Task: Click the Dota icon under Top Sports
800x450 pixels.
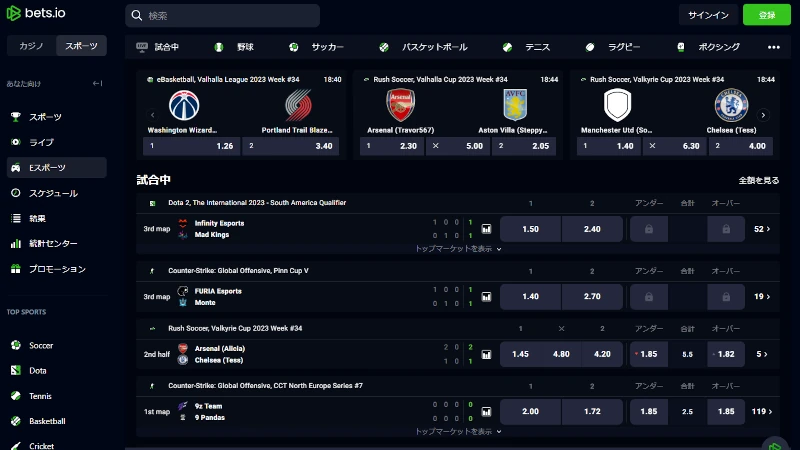Action: click(16, 370)
